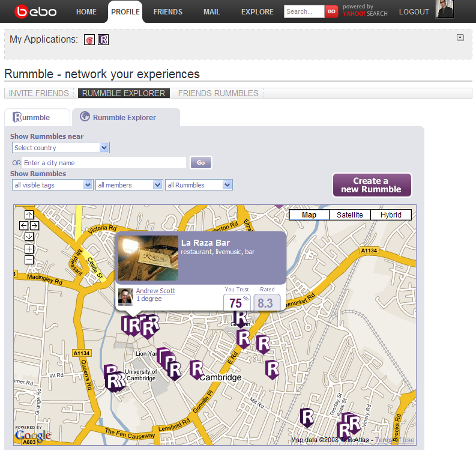Open the all members dropdown
Image resolution: width=476 pixels, height=450 pixels.
(x=129, y=184)
